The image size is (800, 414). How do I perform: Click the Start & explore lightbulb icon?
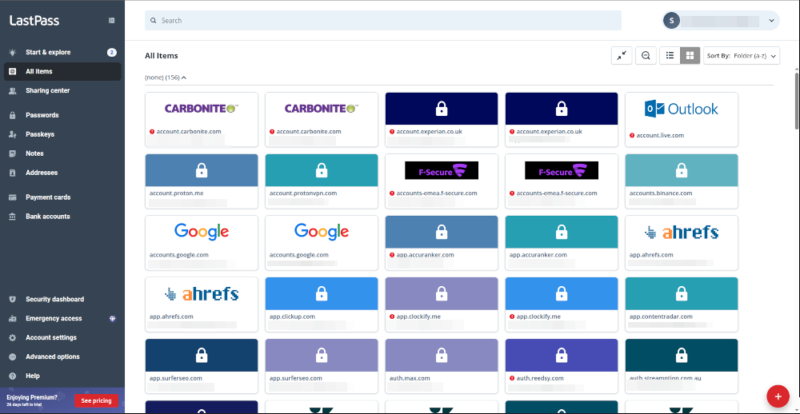click(x=12, y=53)
